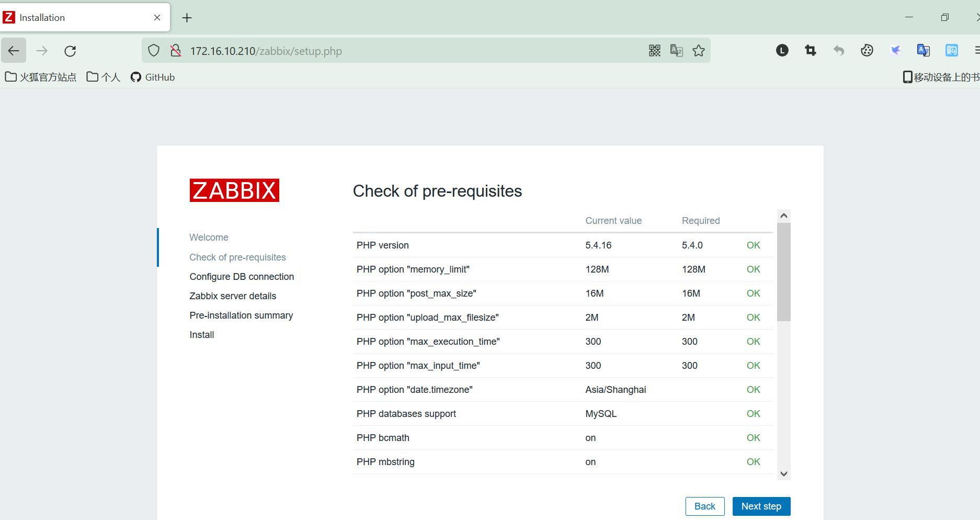This screenshot has width=980, height=520.
Task: Click the scroll up arrow of requirements list
Action: pyautogui.click(x=783, y=216)
